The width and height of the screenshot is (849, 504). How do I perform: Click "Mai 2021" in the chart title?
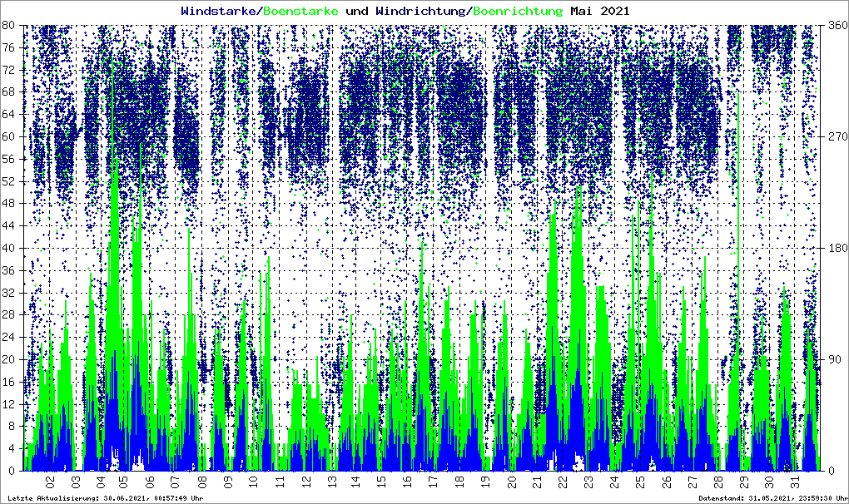(x=599, y=12)
